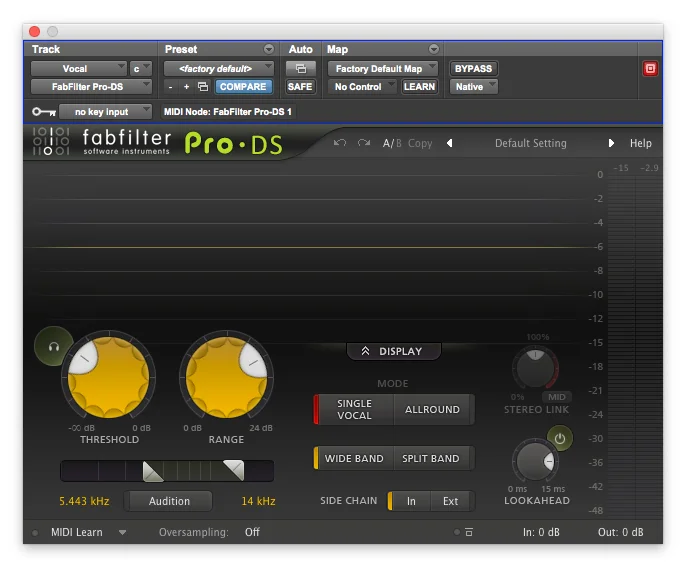Click the Map section circular menu arrow
This screenshot has width=691, height=582.
[434, 49]
